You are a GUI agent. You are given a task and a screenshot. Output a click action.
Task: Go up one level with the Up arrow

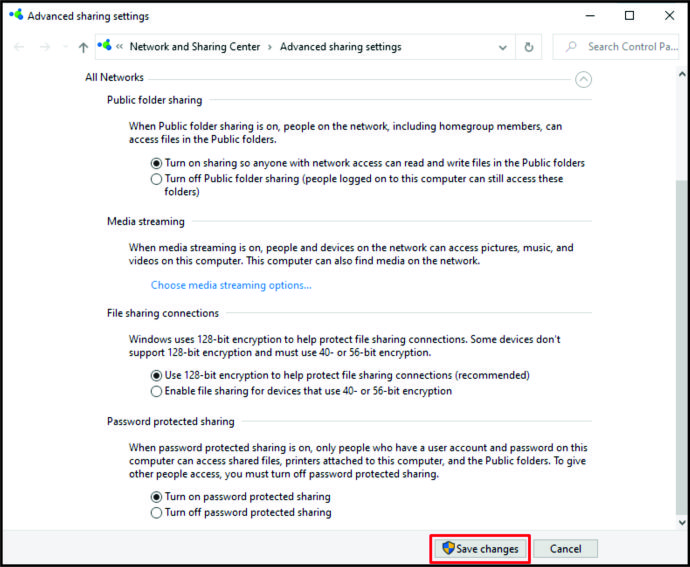coord(83,47)
